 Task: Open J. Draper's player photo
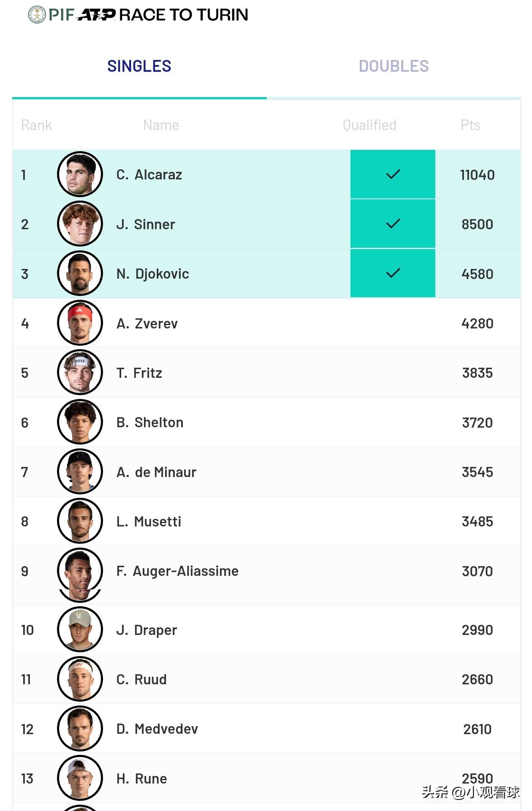[80, 629]
